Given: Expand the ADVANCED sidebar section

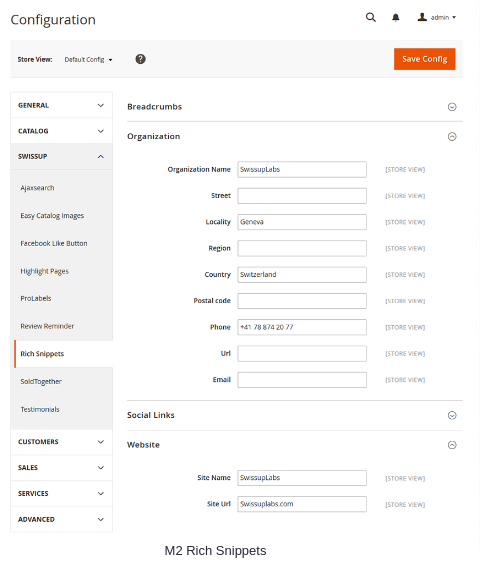Looking at the screenshot, I should [x=61, y=519].
